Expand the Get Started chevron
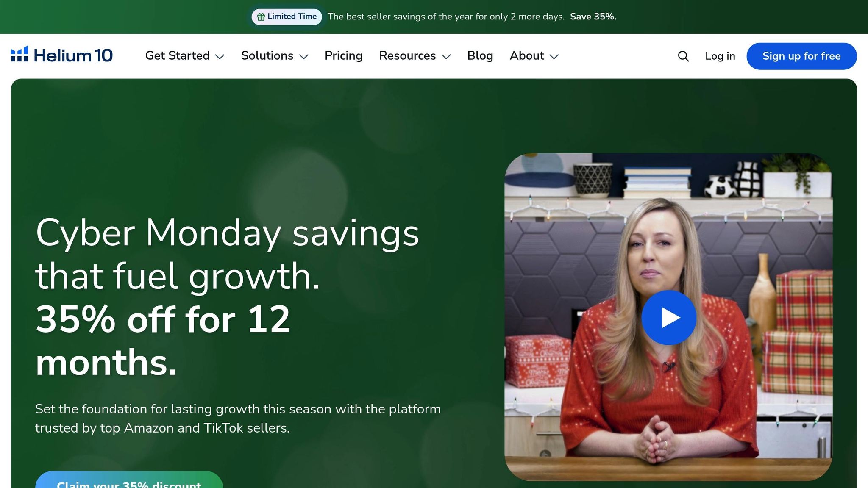 [220, 57]
